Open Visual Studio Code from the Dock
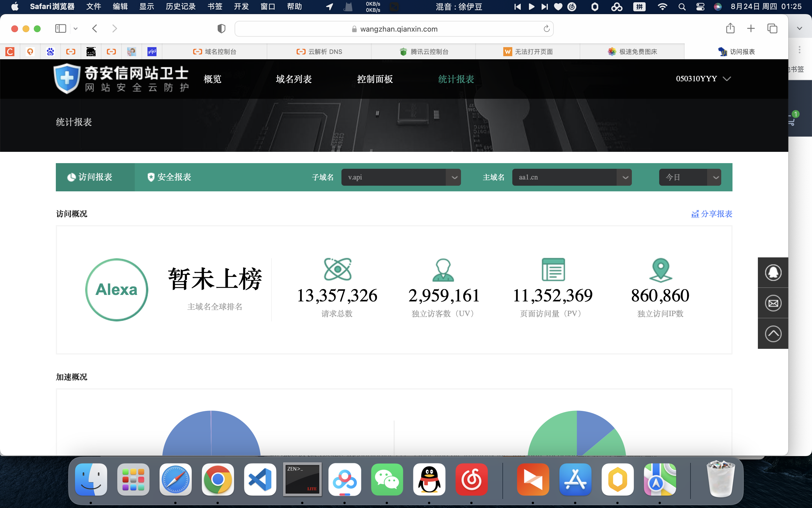The width and height of the screenshot is (812, 508). coord(260,480)
